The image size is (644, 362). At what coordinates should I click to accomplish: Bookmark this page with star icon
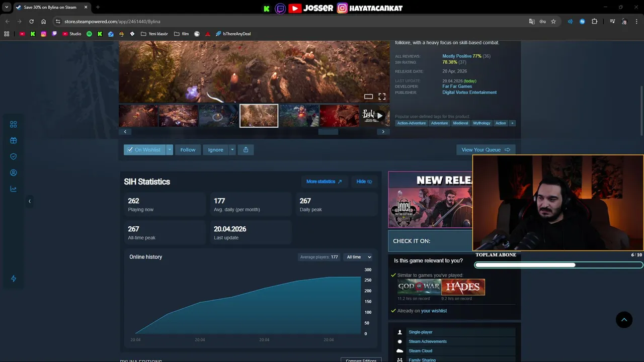(x=553, y=22)
